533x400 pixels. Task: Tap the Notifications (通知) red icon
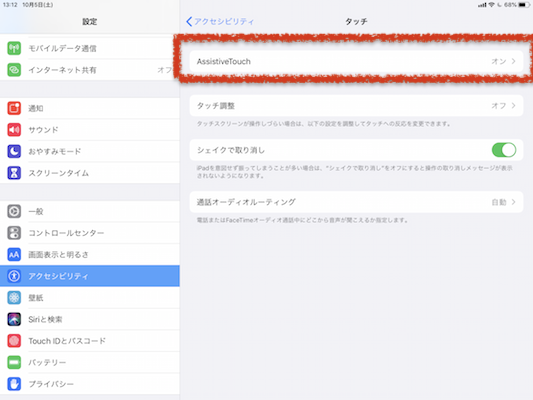[x=14, y=108]
